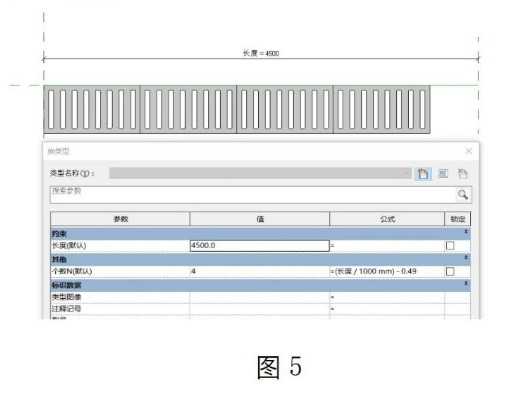Click the 参数 column header
521x393 pixels.
[x=120, y=219]
